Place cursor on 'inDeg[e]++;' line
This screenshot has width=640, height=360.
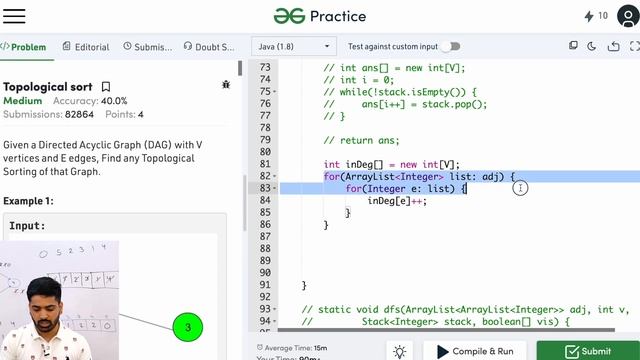click(x=397, y=201)
